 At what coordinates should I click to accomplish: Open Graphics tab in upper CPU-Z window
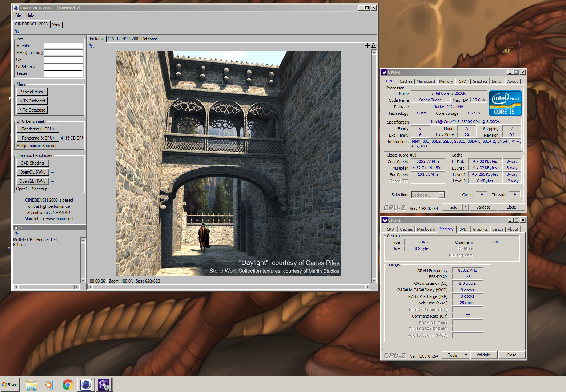click(x=480, y=81)
